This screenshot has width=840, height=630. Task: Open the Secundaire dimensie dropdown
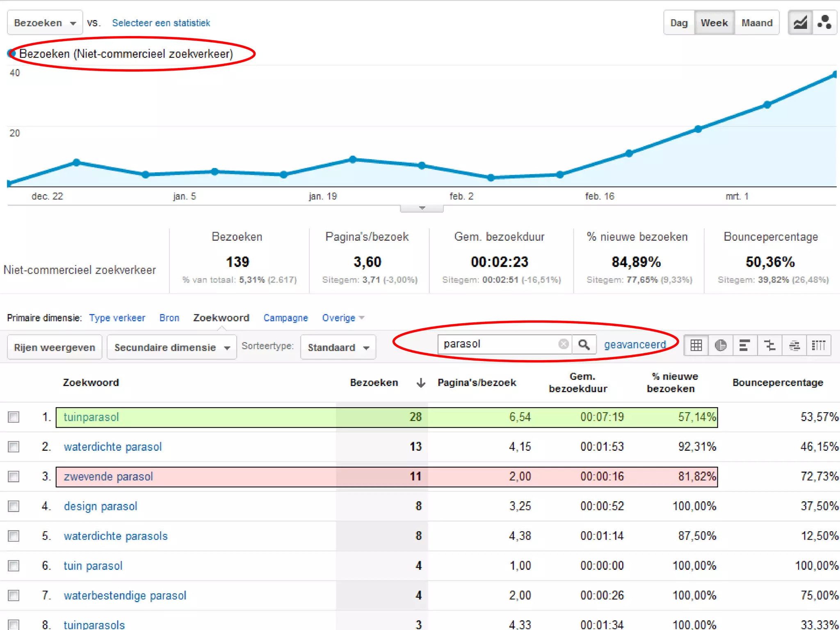point(171,348)
